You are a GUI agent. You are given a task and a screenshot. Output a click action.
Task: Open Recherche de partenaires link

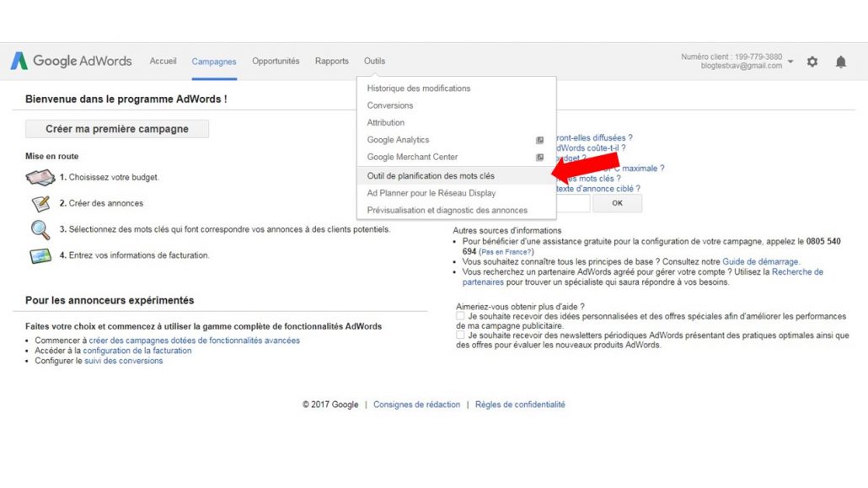(797, 272)
